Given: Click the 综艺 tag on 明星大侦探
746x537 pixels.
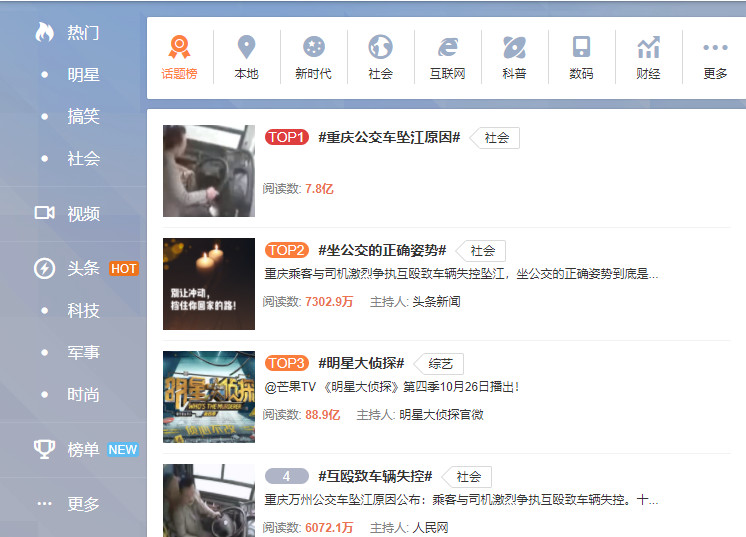Looking at the screenshot, I should [x=439, y=364].
